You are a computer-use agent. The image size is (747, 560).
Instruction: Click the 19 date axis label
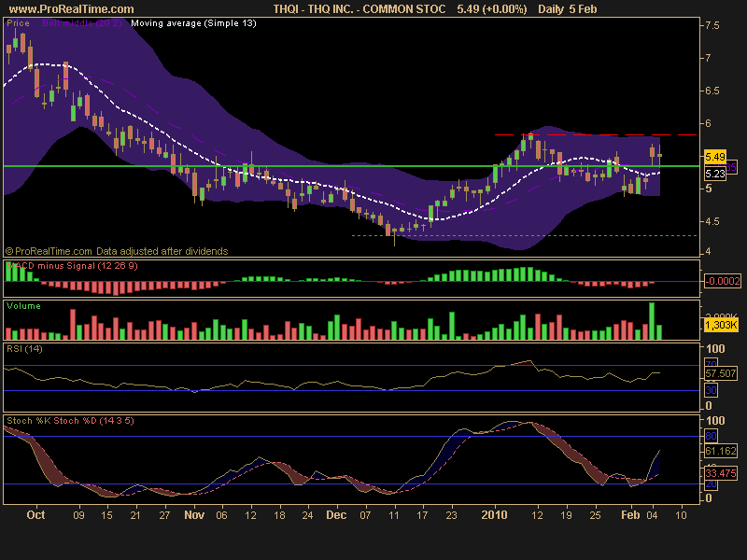click(x=566, y=515)
